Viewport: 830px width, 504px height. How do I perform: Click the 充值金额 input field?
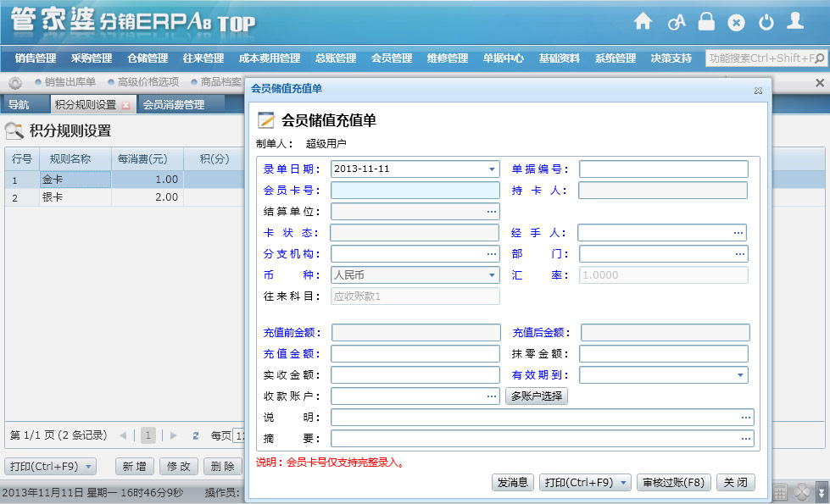[415, 354]
